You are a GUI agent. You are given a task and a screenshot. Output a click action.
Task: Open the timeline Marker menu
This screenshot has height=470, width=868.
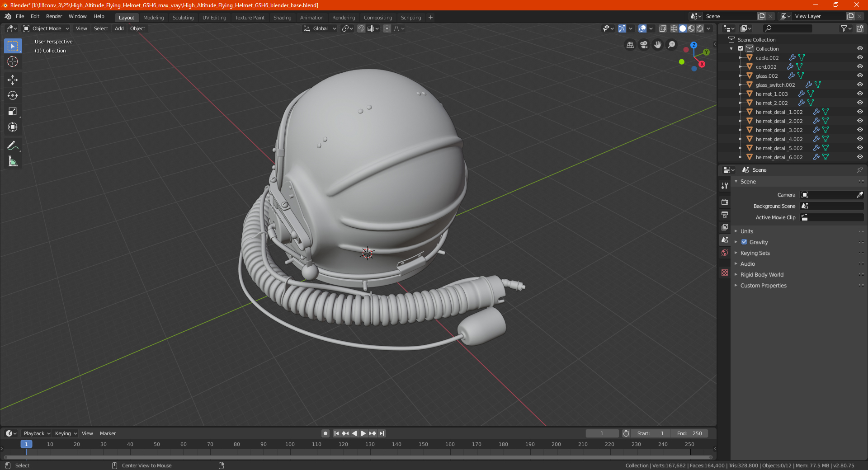[x=108, y=433]
